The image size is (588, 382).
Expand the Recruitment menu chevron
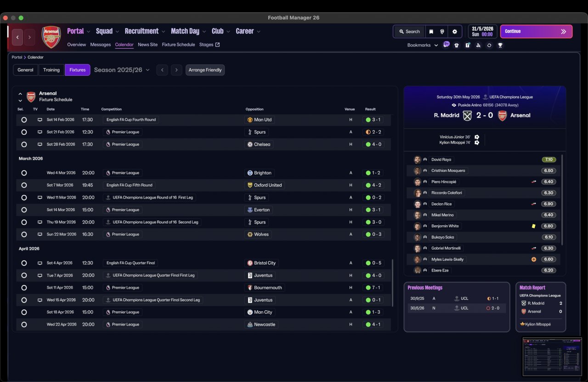coord(163,32)
